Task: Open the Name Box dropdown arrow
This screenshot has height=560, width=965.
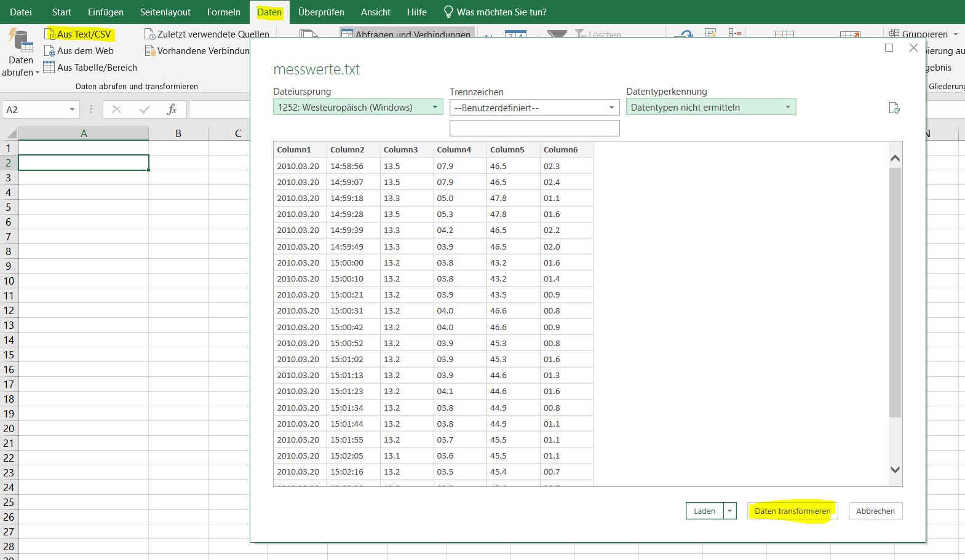Action: click(x=72, y=109)
